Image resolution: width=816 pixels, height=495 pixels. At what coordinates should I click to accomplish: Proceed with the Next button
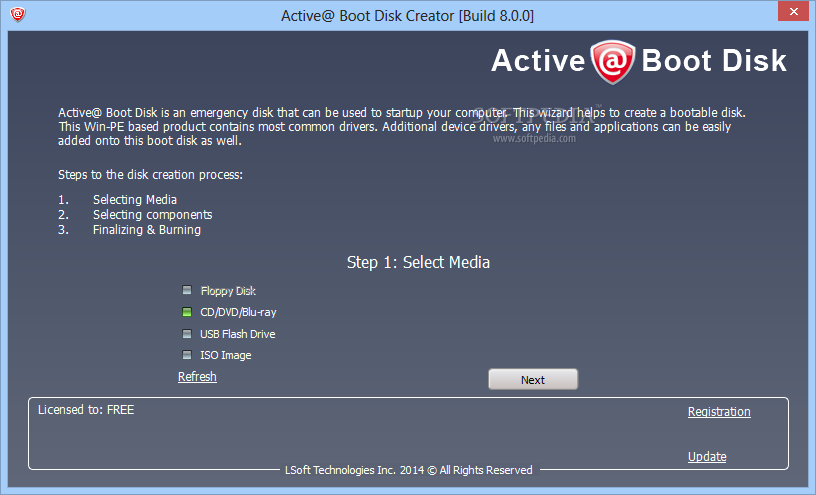533,379
